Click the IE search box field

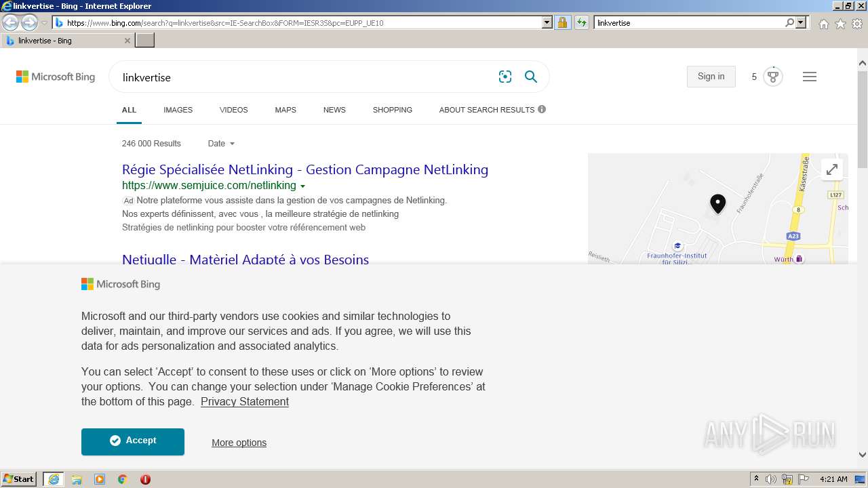(688, 22)
